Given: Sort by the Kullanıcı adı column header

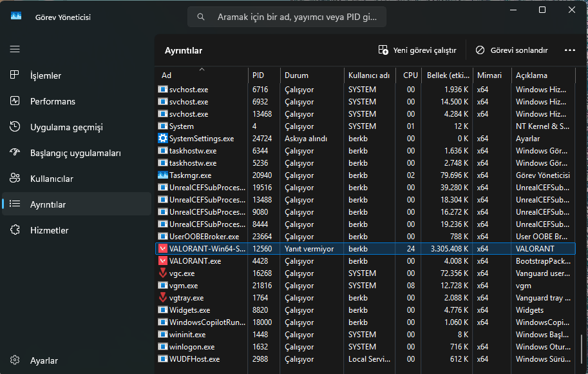Looking at the screenshot, I should click(x=370, y=75).
